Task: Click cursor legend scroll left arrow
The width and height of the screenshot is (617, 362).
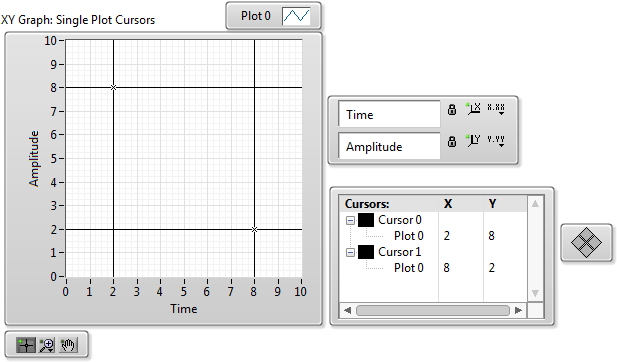Action: pos(347,310)
